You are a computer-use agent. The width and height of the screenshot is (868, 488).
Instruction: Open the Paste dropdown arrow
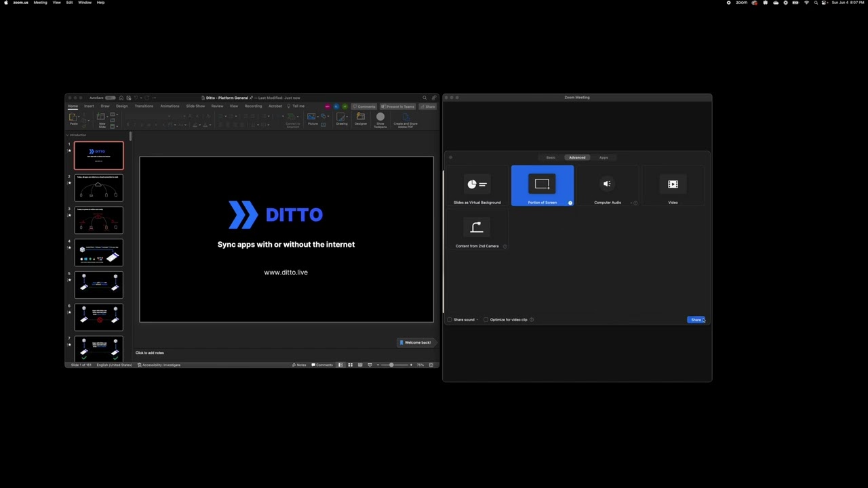(79, 117)
